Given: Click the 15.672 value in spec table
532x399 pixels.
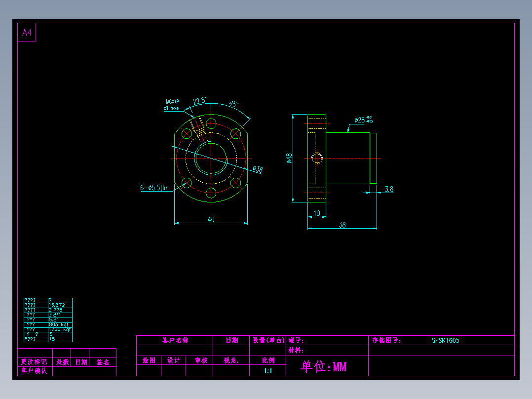Looking at the screenshot, I should [57, 305].
